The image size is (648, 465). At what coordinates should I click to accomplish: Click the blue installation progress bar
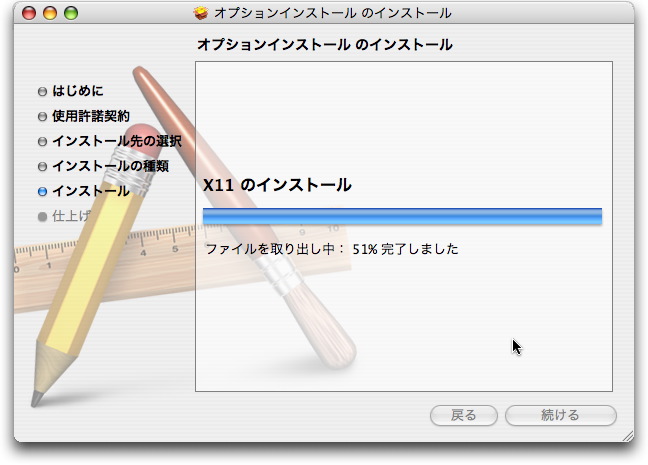(402, 216)
